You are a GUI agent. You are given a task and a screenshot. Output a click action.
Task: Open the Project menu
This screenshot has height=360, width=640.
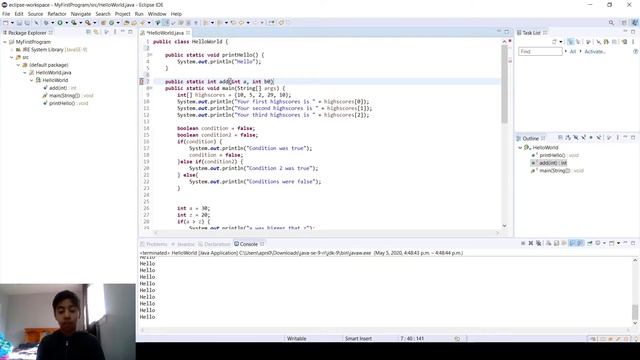tap(122, 14)
